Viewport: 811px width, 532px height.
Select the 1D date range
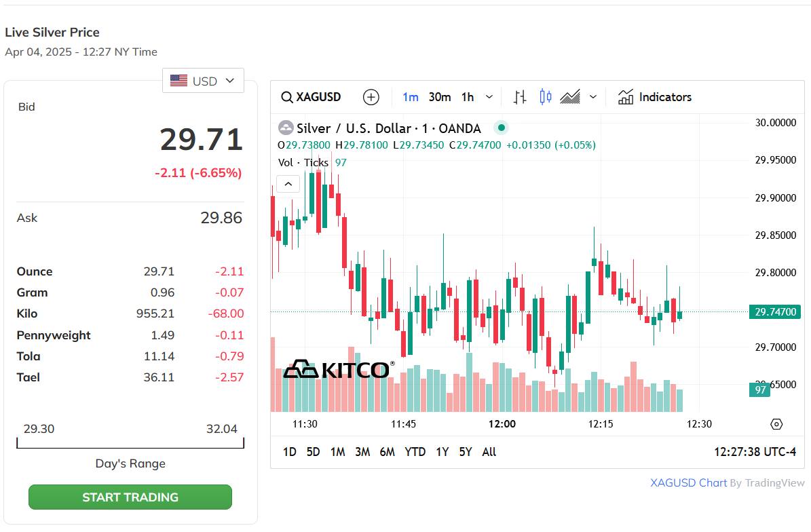[290, 452]
